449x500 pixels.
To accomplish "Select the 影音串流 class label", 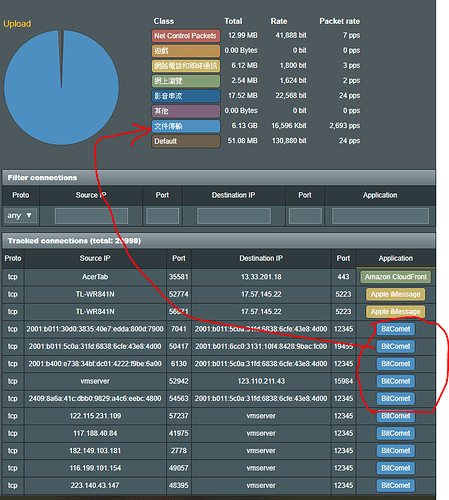I will [186, 96].
